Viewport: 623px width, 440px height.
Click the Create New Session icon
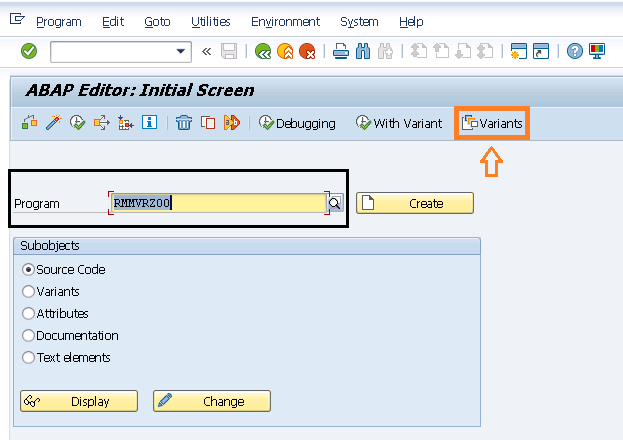click(519, 51)
